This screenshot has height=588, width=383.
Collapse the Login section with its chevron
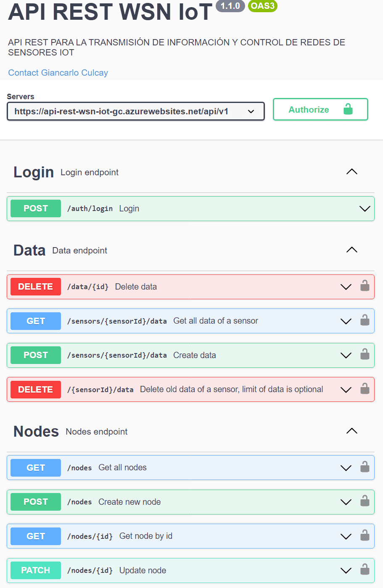click(x=351, y=171)
